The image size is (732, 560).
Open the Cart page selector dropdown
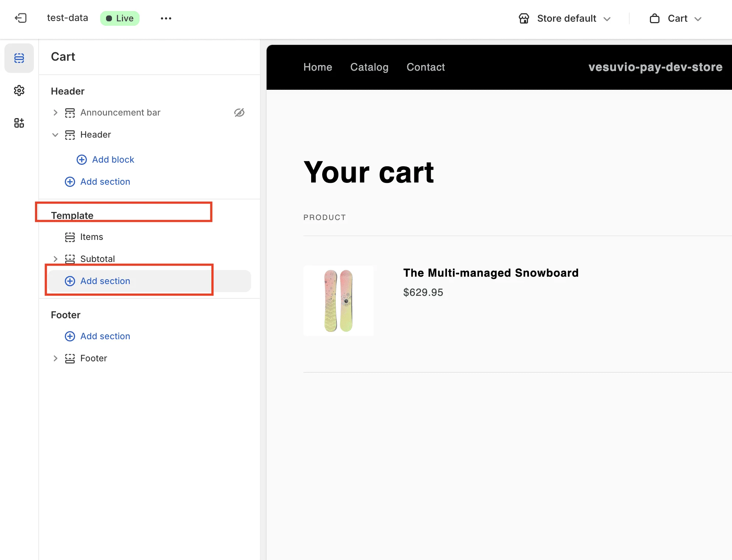tap(698, 19)
